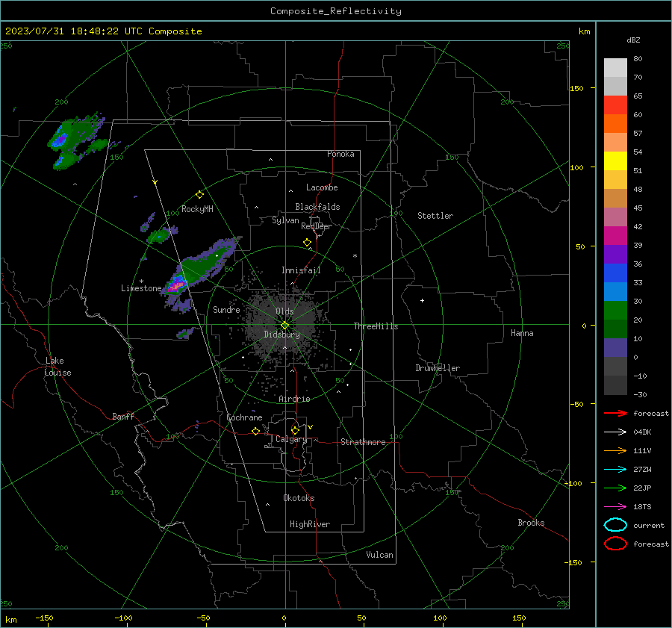Click the Hanna city label
Screen dimensions: 672x628
[x=522, y=333]
